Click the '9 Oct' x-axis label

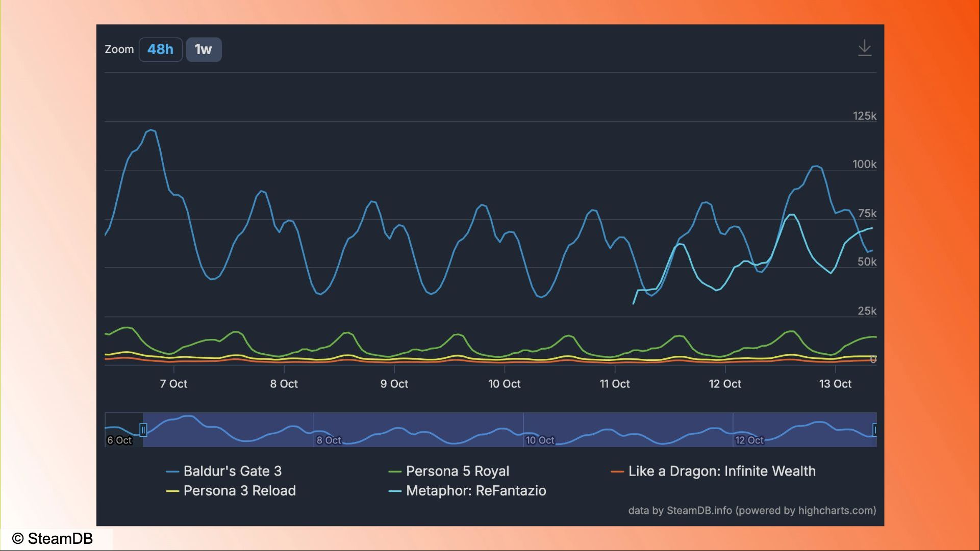coord(394,384)
